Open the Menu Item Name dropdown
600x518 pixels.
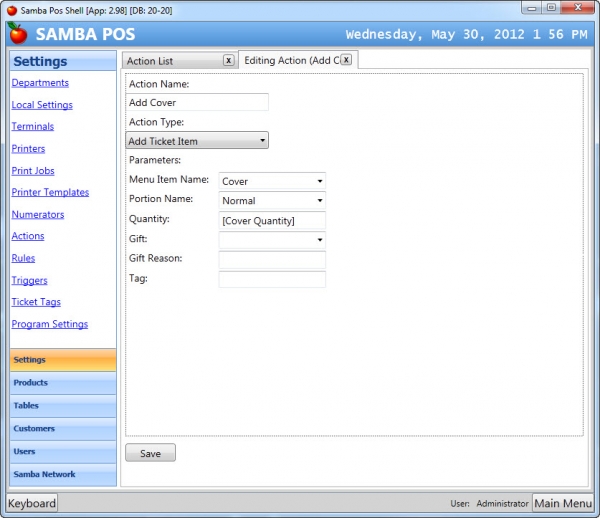pos(272,181)
